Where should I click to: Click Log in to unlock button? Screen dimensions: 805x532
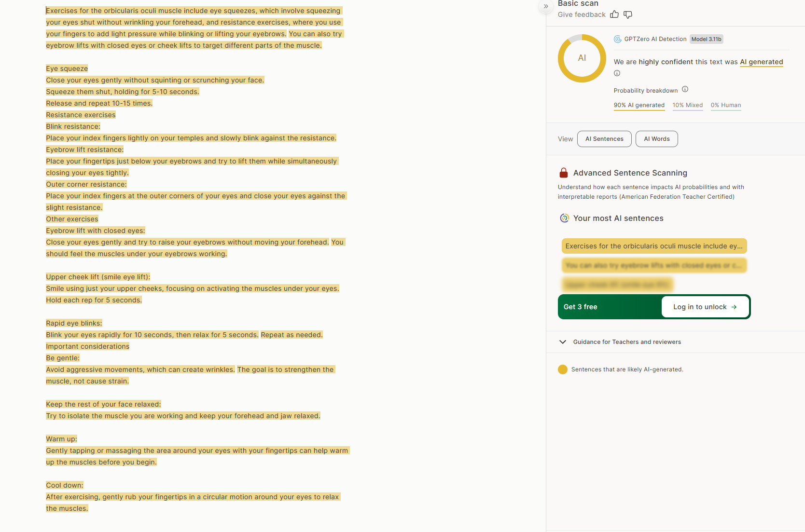(x=705, y=307)
